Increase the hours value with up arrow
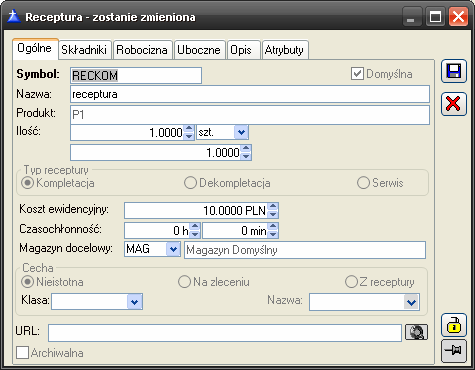The image size is (475, 370). 195,227
